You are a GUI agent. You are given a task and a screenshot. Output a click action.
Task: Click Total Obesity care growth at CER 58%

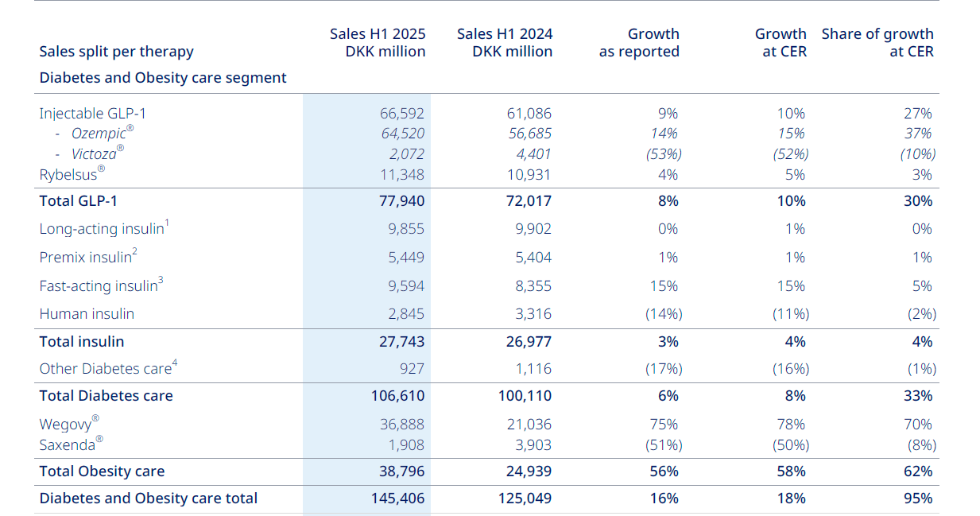(x=791, y=471)
